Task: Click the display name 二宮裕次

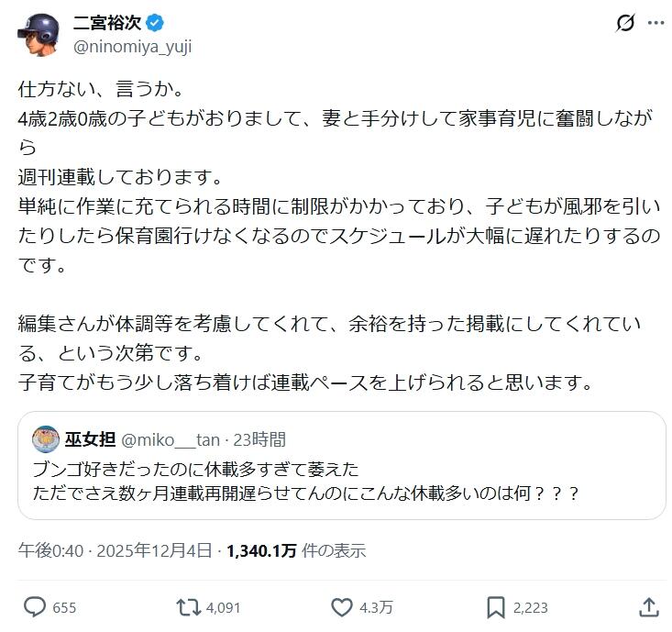Action: [92, 23]
